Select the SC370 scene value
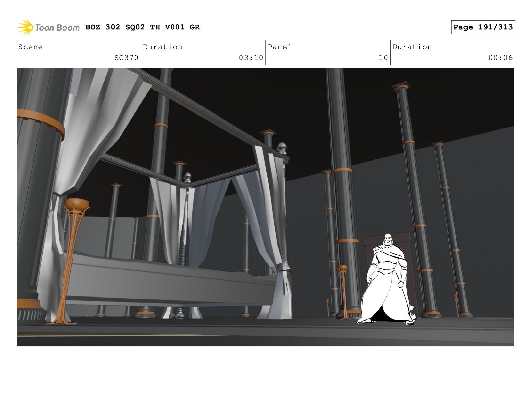532x411 pixels. 126,58
